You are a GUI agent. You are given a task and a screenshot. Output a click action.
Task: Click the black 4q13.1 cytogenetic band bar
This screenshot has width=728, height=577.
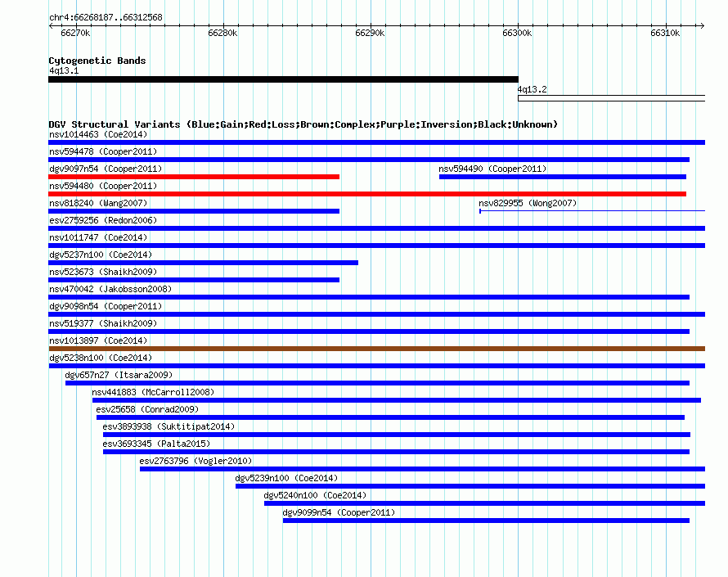(x=283, y=79)
